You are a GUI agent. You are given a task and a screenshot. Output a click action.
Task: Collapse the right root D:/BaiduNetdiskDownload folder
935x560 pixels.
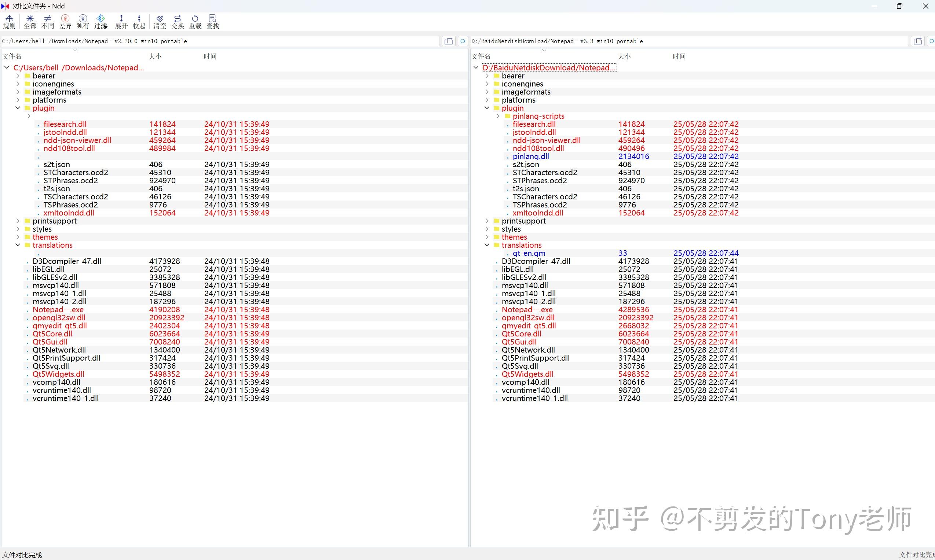(476, 67)
